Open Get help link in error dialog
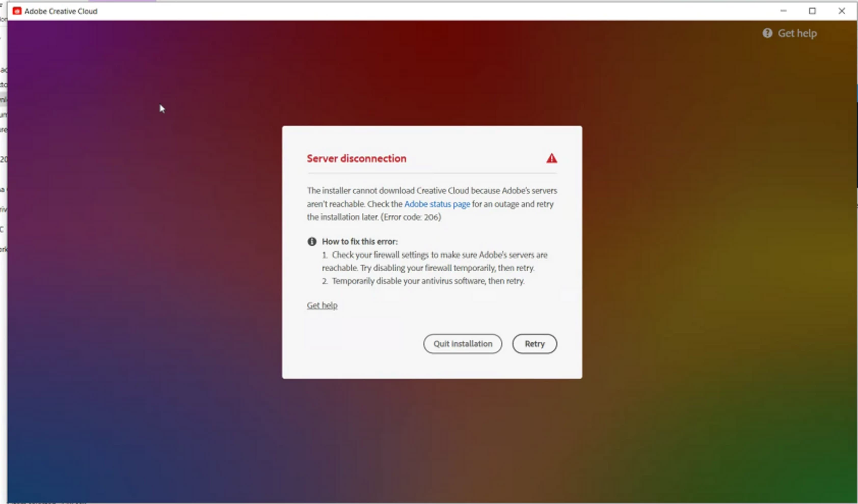858x504 pixels. (x=322, y=305)
